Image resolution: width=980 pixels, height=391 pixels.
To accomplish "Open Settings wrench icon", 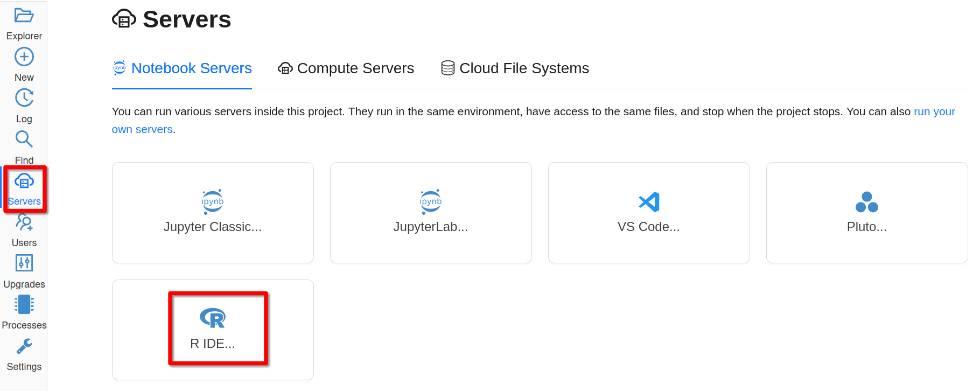I will coord(24,346).
